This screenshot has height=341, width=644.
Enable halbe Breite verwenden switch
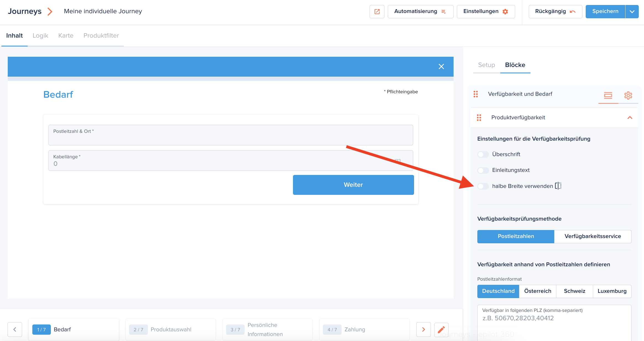(x=483, y=186)
